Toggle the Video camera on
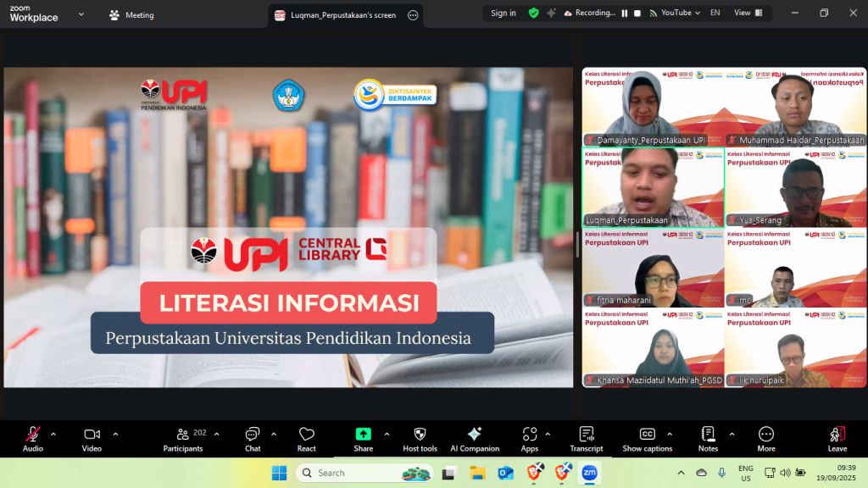The height and width of the screenshot is (488, 868). pyautogui.click(x=92, y=438)
